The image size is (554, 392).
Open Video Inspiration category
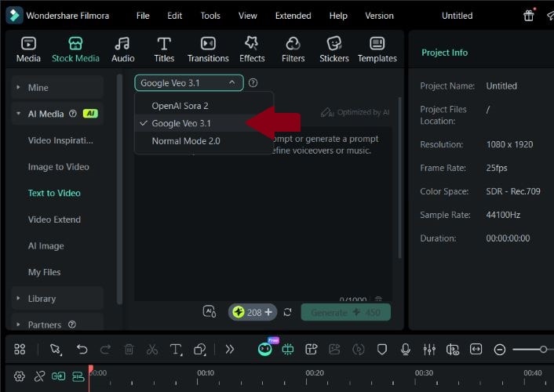tap(60, 140)
